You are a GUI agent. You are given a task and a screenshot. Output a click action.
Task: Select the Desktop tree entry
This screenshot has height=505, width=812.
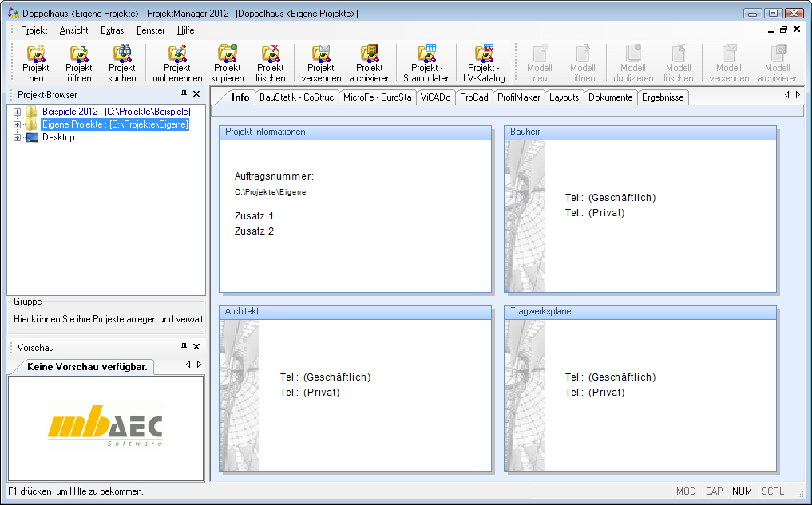pyautogui.click(x=58, y=137)
